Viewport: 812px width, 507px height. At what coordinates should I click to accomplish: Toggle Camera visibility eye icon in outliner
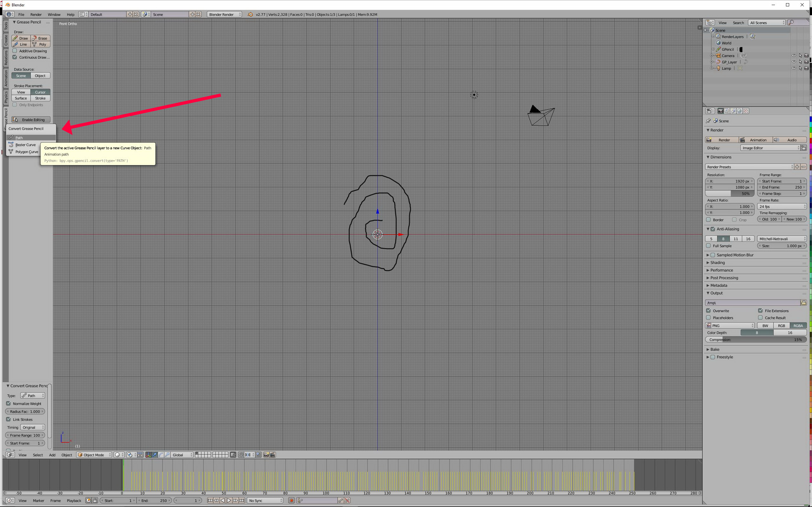(x=794, y=56)
